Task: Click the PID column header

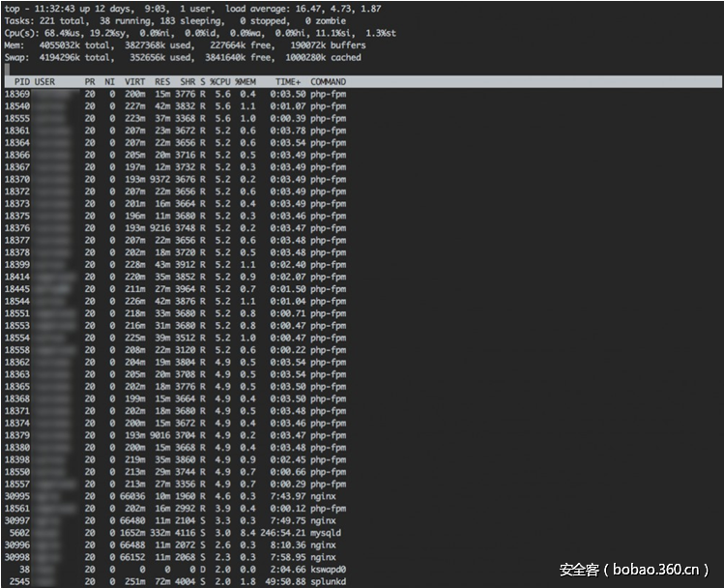Action: [21, 82]
